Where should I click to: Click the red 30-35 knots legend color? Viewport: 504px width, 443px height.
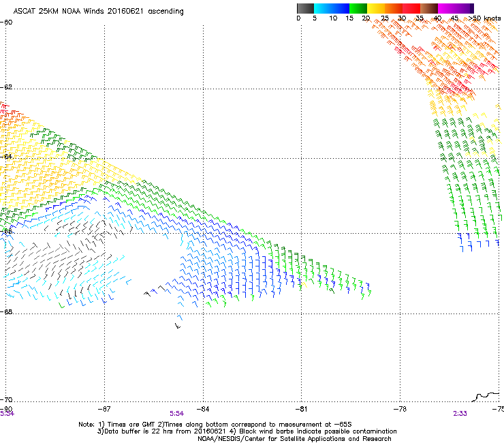[411, 8]
